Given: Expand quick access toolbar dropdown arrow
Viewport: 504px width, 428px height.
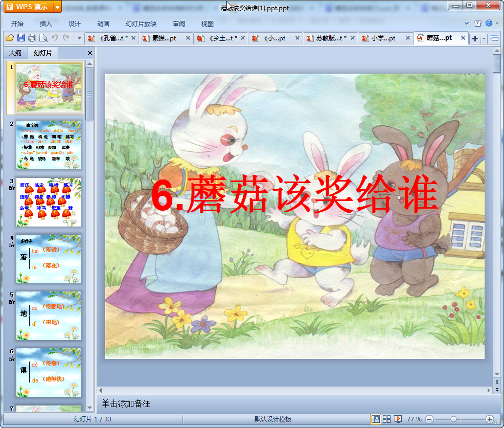Looking at the screenshot, I should (79, 38).
